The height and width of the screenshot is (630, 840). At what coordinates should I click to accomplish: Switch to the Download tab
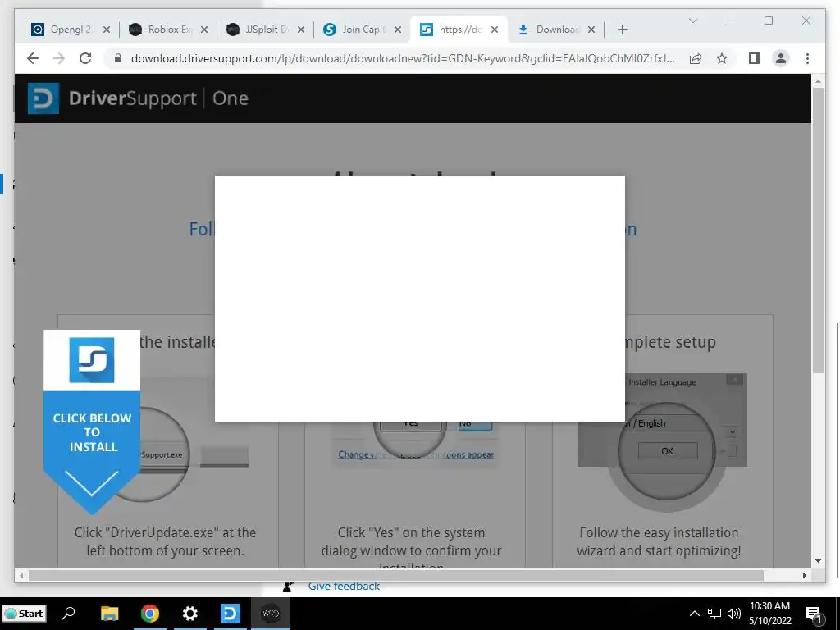[549, 30]
